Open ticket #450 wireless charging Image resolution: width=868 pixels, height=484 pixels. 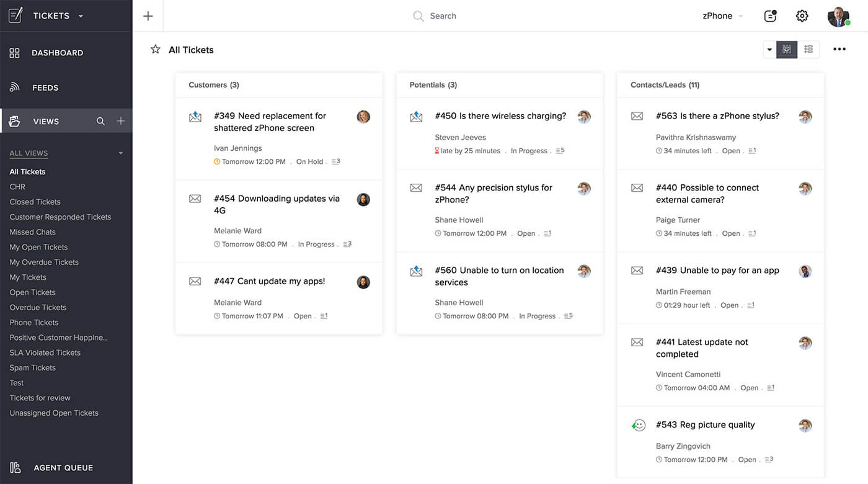(500, 116)
